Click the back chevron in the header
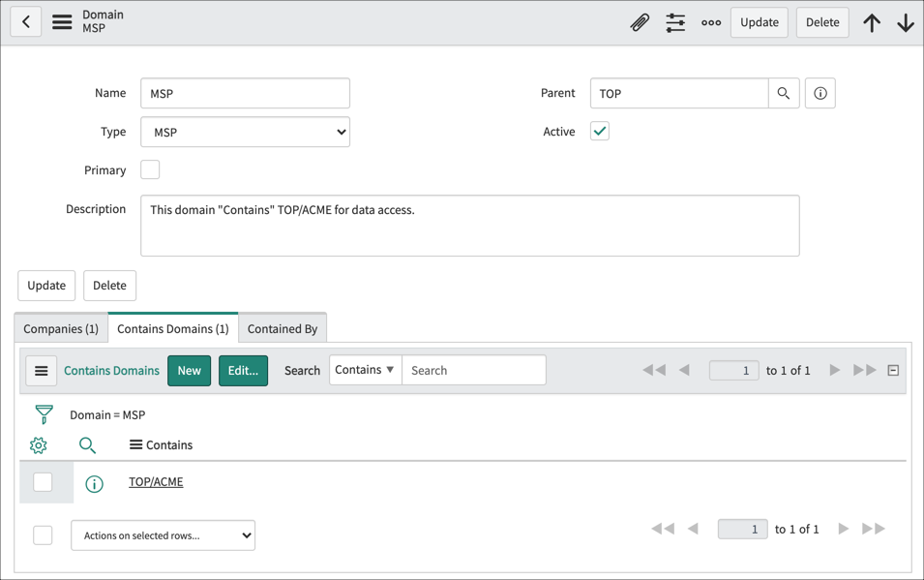 [x=25, y=21]
